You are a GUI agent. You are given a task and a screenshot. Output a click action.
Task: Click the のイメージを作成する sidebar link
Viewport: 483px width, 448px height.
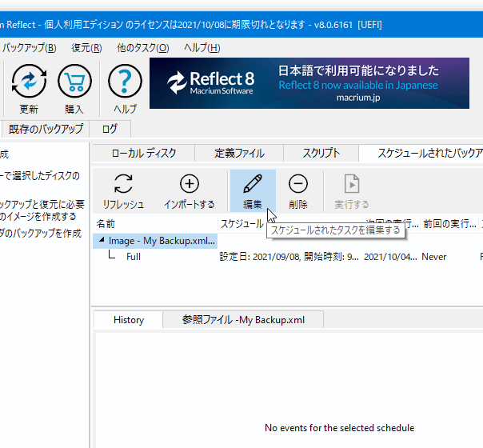click(38, 217)
